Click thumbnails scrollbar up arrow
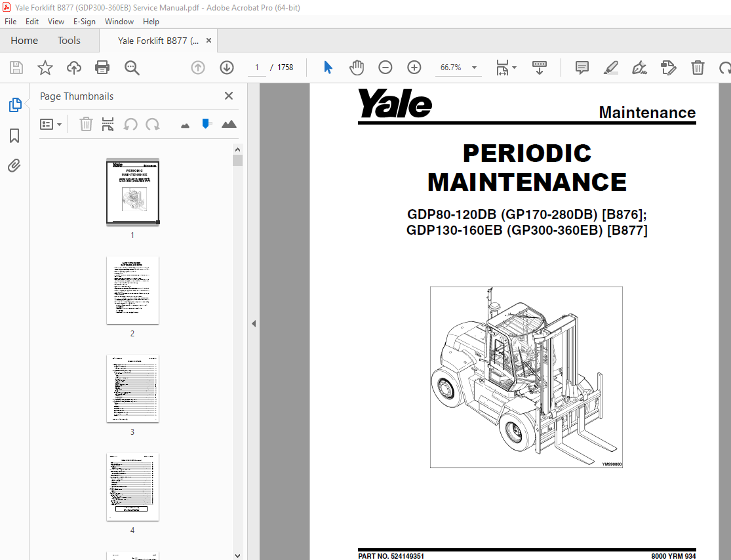The height and width of the screenshot is (560, 731). (238, 150)
